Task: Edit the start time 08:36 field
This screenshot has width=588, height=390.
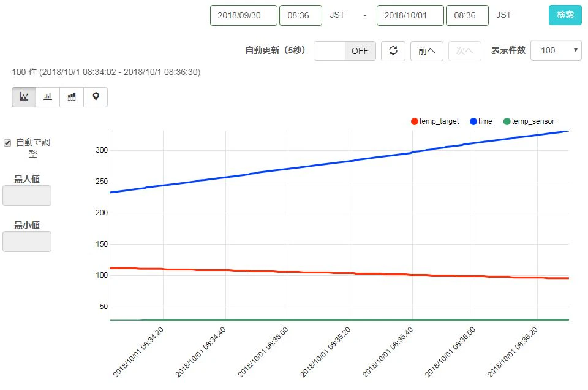Action: [x=301, y=15]
